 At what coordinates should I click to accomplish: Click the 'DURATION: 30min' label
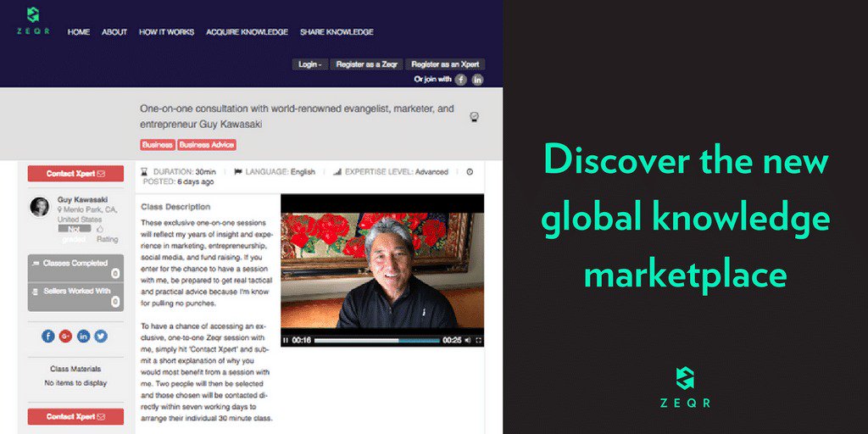[184, 171]
